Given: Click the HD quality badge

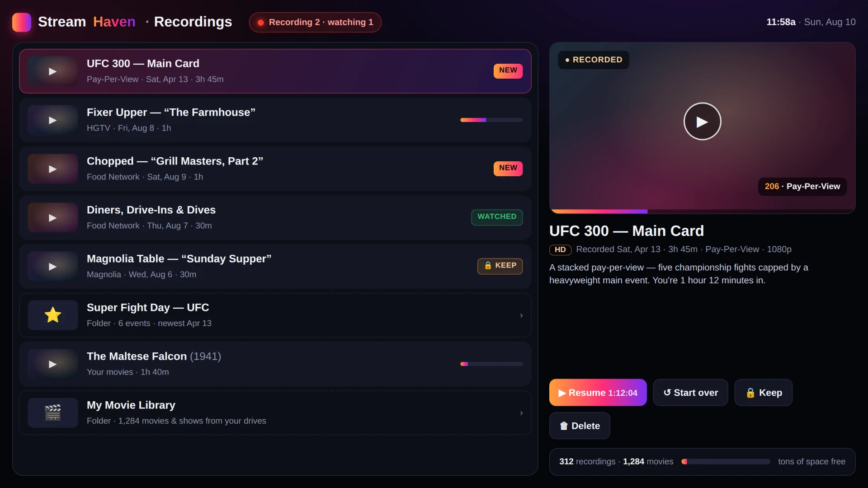Looking at the screenshot, I should (560, 250).
